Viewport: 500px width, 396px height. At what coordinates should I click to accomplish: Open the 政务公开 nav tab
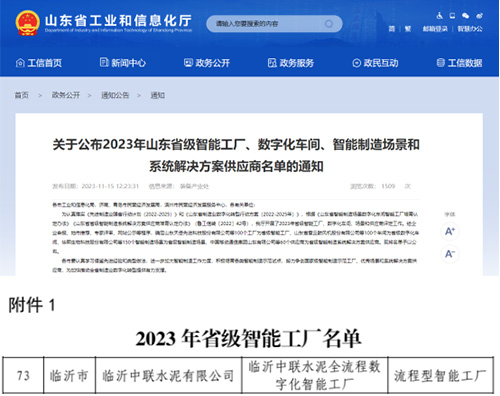[x=207, y=63]
